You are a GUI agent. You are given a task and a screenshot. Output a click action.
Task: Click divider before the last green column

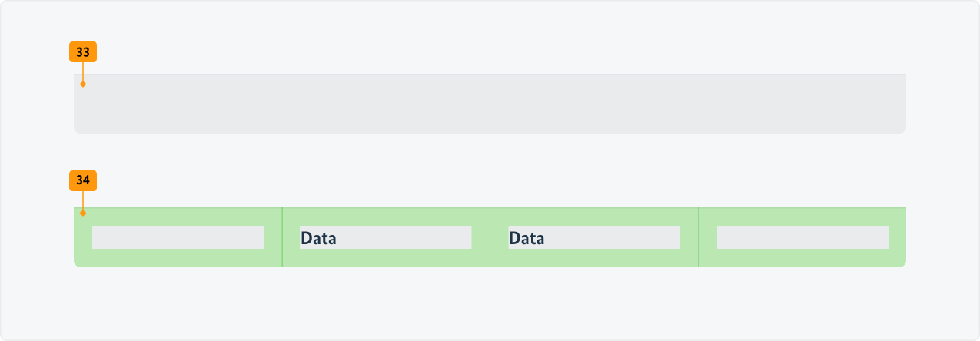tap(698, 237)
